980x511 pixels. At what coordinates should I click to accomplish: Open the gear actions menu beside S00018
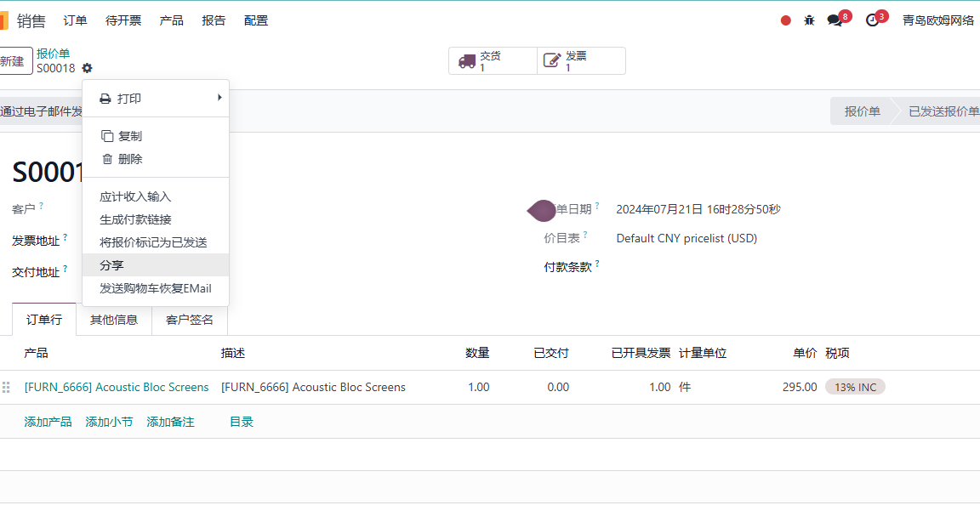pos(87,68)
